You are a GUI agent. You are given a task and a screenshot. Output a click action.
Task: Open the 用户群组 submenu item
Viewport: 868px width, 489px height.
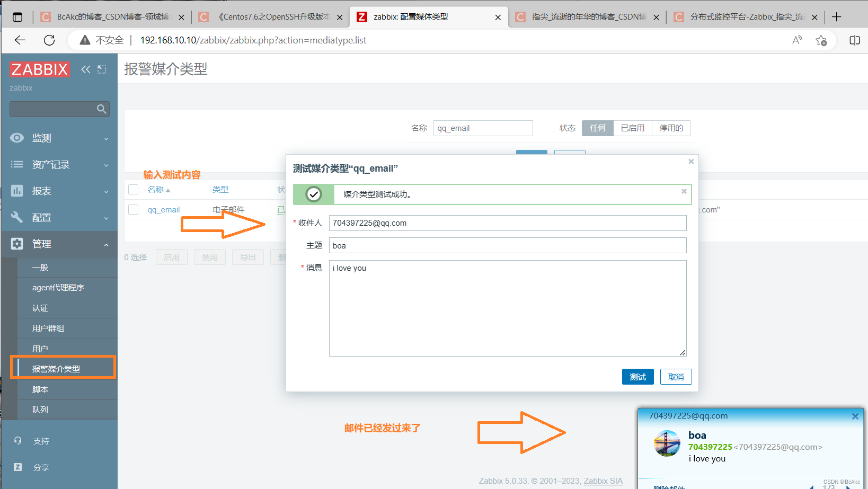67,328
